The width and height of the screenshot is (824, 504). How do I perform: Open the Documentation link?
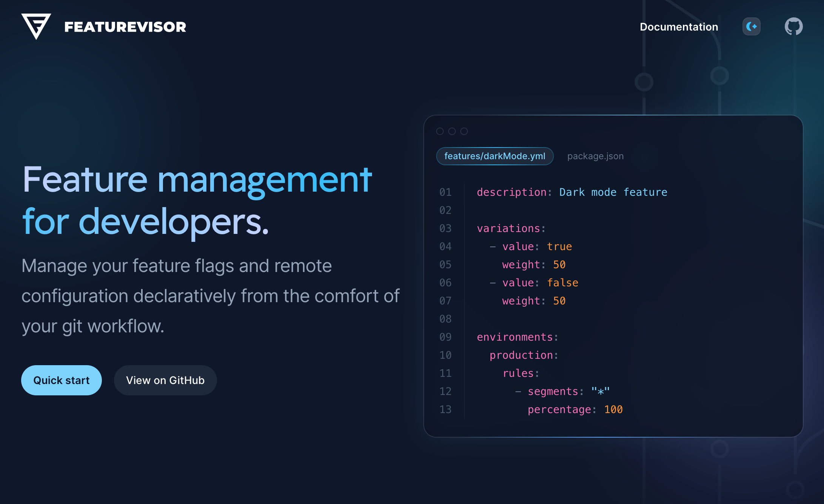tap(679, 27)
